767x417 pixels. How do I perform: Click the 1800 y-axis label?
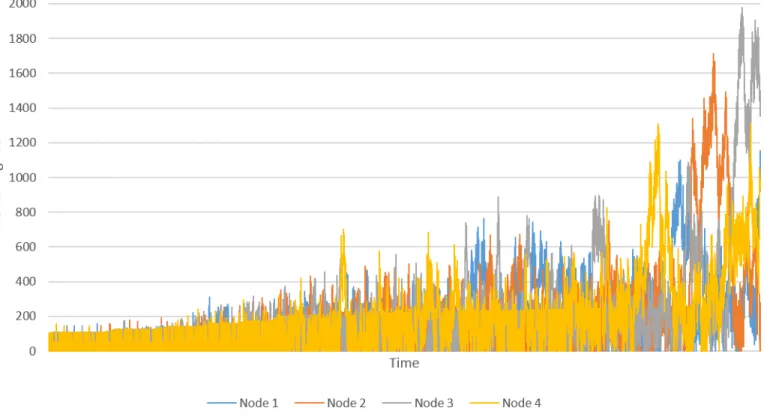click(23, 39)
